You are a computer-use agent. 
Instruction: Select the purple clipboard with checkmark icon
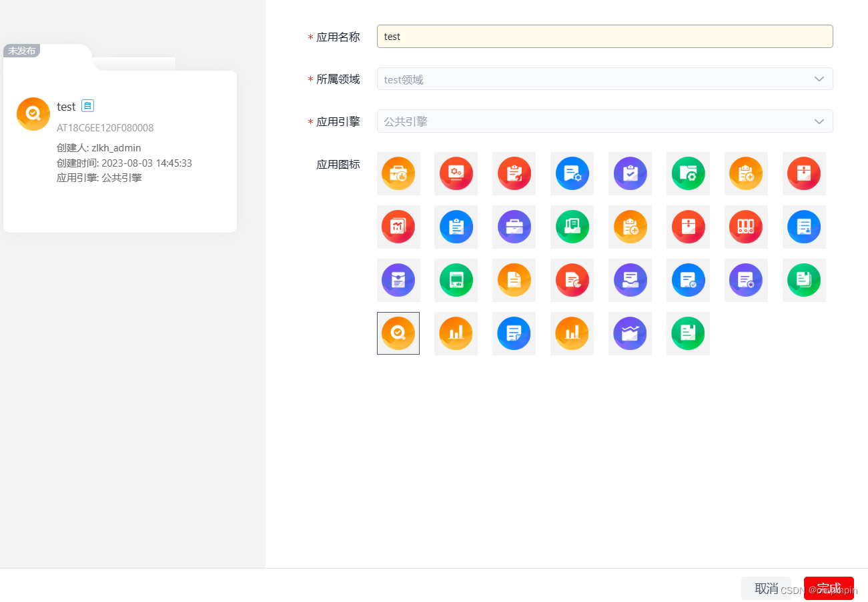coord(630,173)
